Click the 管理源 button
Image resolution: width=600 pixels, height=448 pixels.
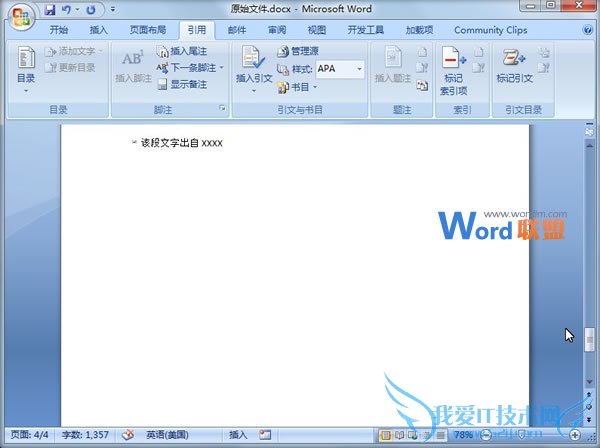pyautogui.click(x=298, y=51)
